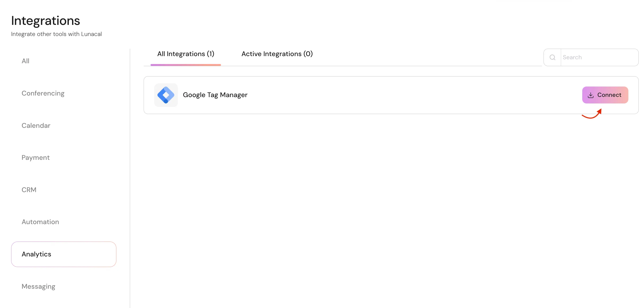Click the Integrations page heading
The height and width of the screenshot is (308, 644).
coord(46,21)
